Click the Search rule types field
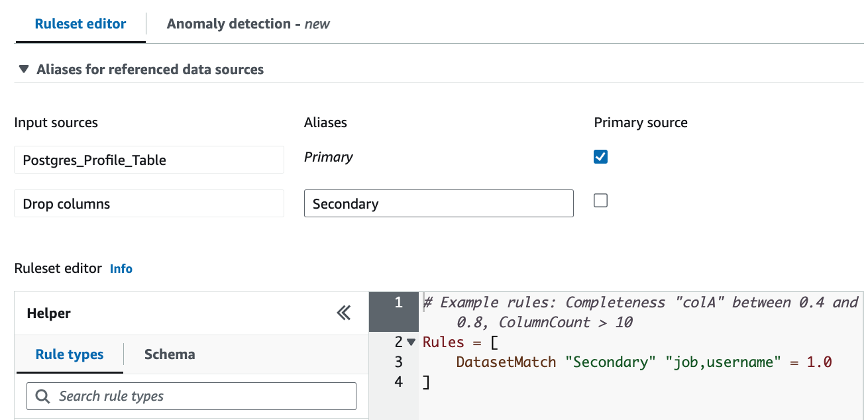 (199, 396)
